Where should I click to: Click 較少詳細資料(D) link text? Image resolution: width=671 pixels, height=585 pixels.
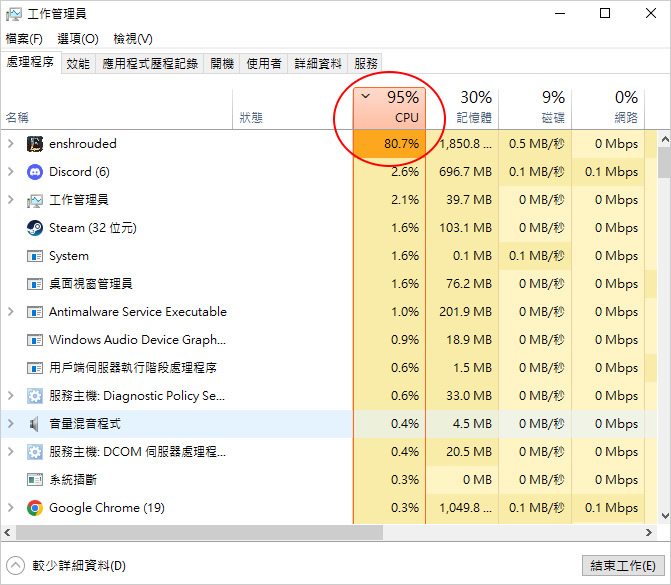79,566
